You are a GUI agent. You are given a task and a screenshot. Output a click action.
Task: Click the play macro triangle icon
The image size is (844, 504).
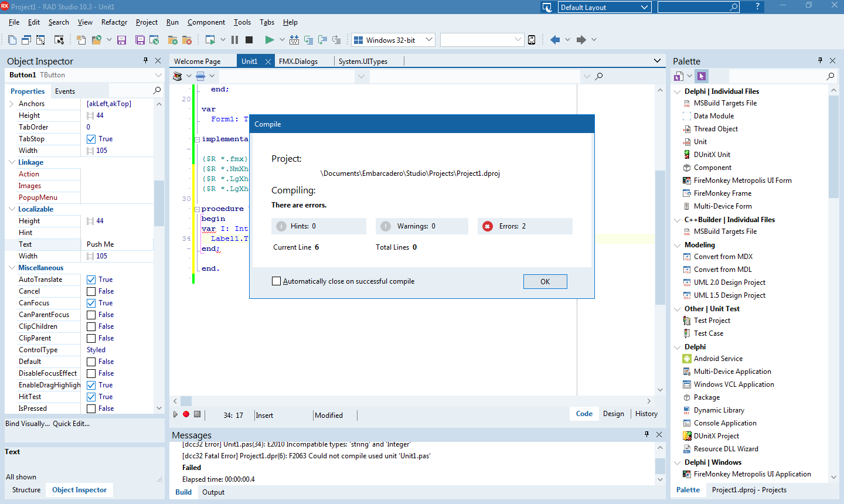click(x=175, y=414)
